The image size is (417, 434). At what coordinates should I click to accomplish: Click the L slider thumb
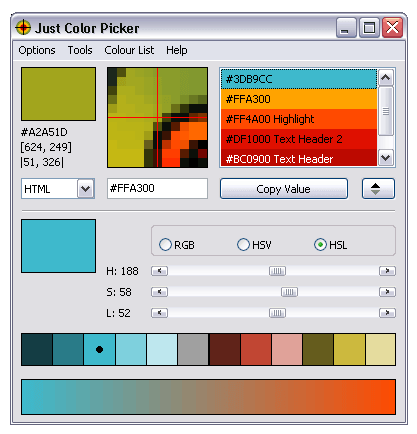(277, 313)
